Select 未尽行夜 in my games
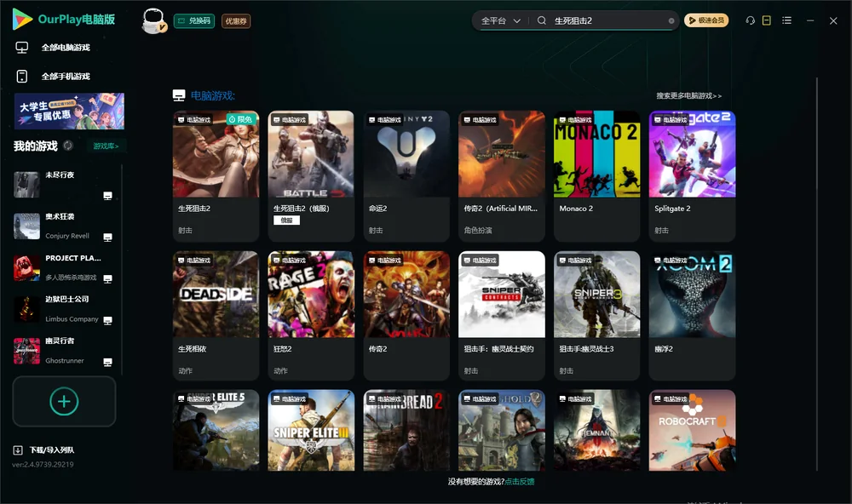The image size is (852, 504). (64, 186)
